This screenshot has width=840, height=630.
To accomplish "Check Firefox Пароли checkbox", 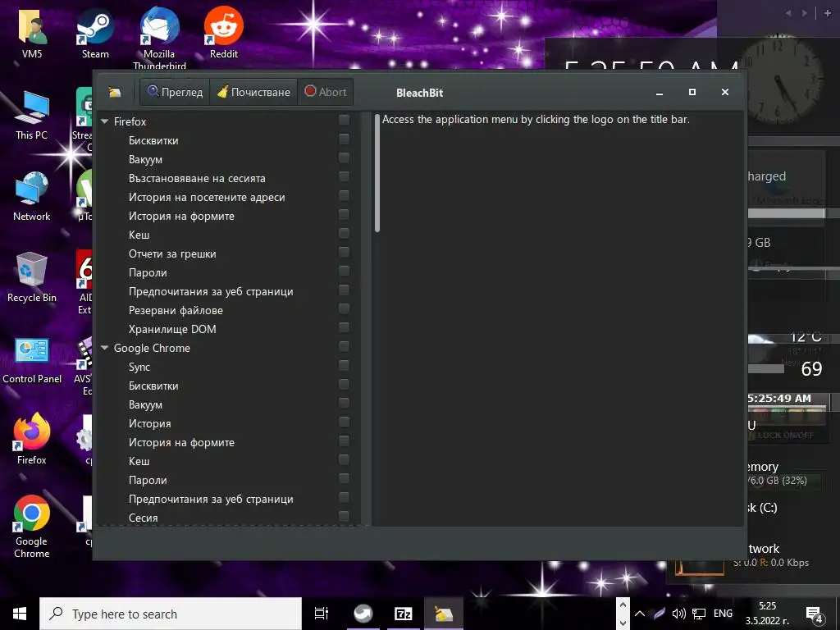I will 344,271.
